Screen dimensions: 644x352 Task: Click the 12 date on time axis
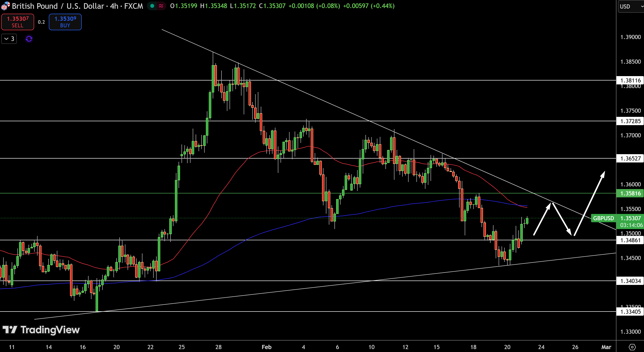[x=405, y=347]
